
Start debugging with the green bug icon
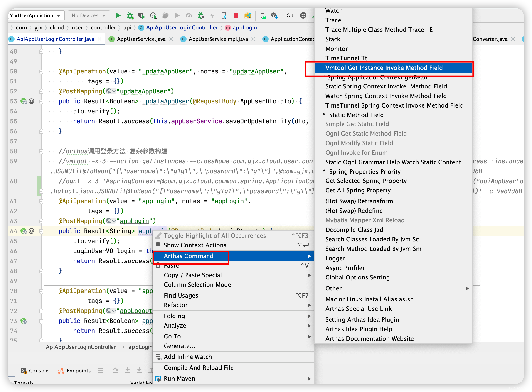click(x=130, y=16)
